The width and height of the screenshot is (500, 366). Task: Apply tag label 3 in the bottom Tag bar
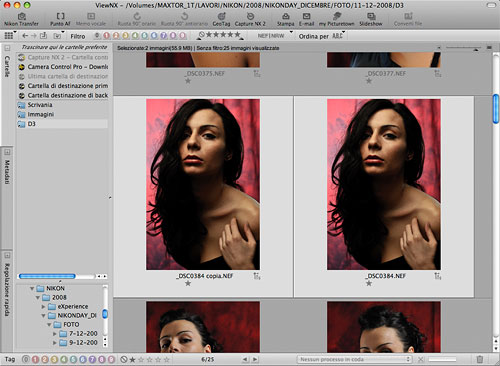[54, 359]
